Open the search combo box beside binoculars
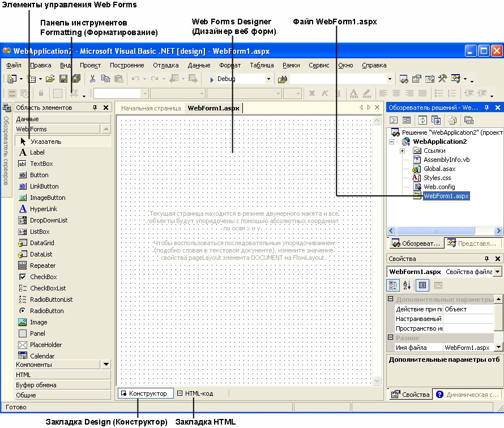The image size is (504, 428). point(390,79)
